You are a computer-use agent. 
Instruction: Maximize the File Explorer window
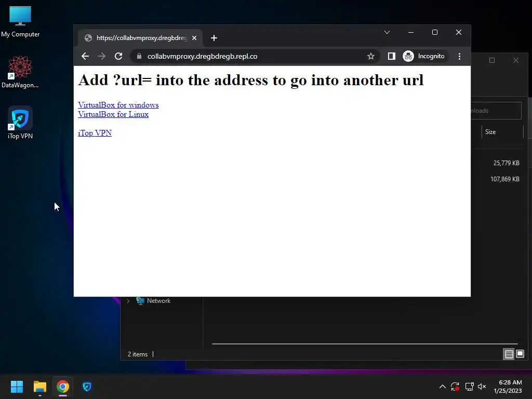492,60
